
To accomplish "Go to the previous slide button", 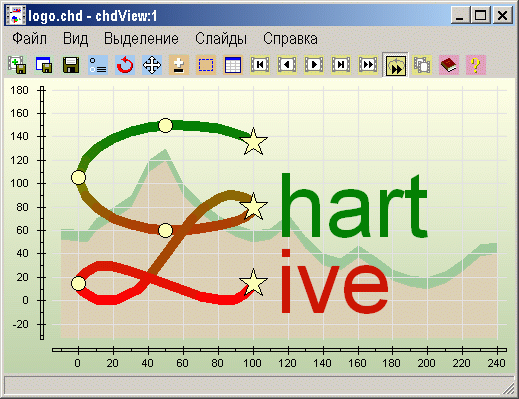I will coord(287,65).
